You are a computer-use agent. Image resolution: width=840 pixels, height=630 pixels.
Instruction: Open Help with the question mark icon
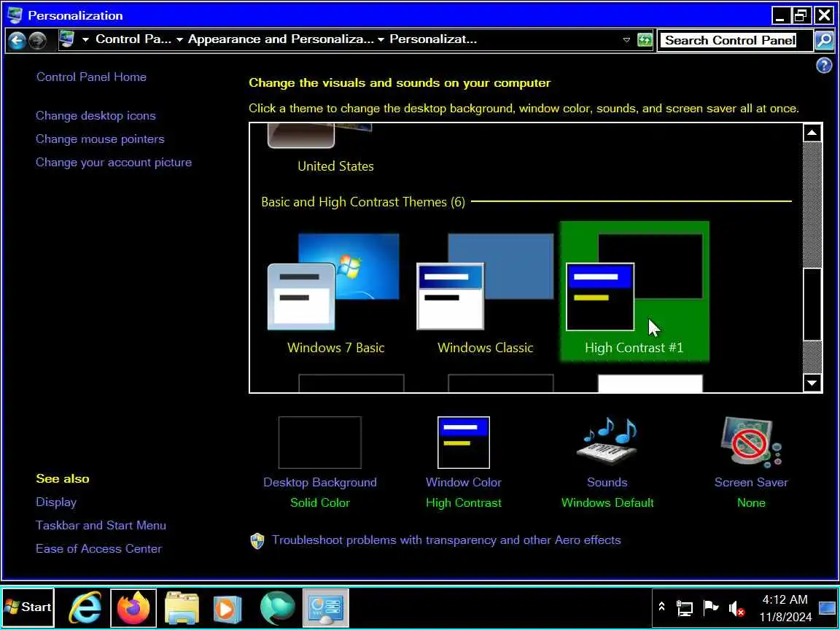823,66
